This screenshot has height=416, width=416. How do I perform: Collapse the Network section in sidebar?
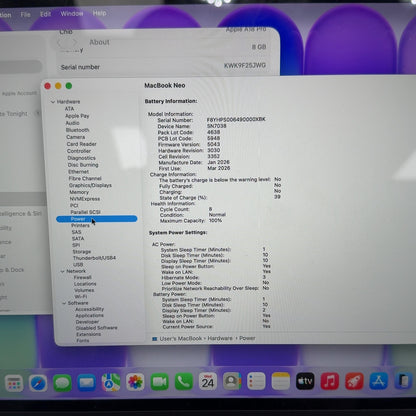(x=62, y=271)
